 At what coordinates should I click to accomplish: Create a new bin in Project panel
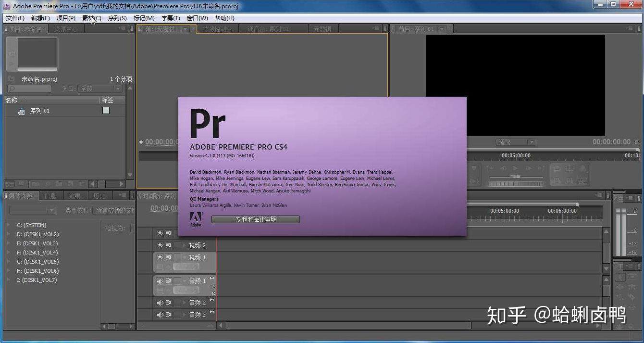point(59,184)
